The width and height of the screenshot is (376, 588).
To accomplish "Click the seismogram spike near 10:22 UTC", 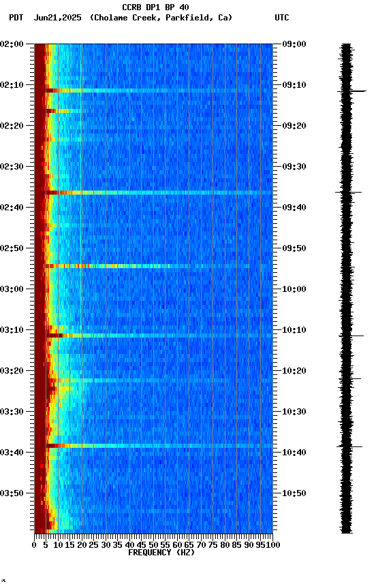I will pos(349,379).
